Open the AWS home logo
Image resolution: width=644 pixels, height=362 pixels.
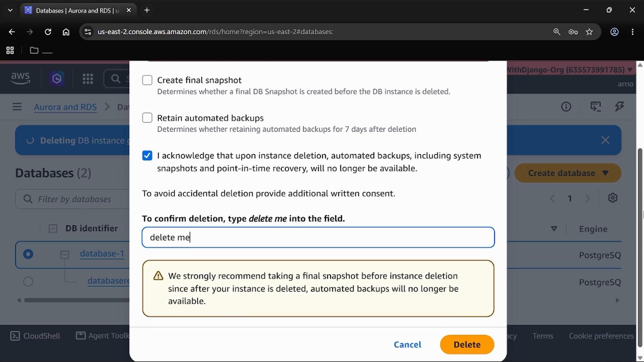(20, 78)
